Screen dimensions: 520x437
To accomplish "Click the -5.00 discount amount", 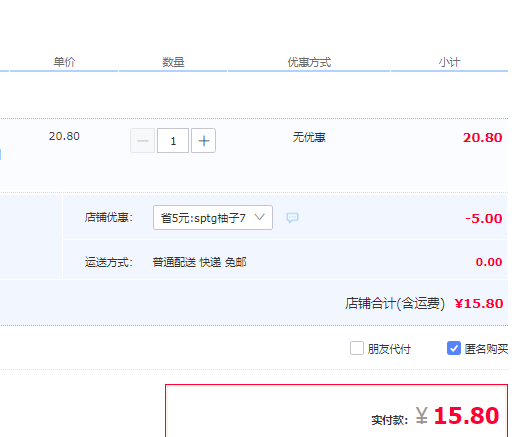I will coord(484,219).
